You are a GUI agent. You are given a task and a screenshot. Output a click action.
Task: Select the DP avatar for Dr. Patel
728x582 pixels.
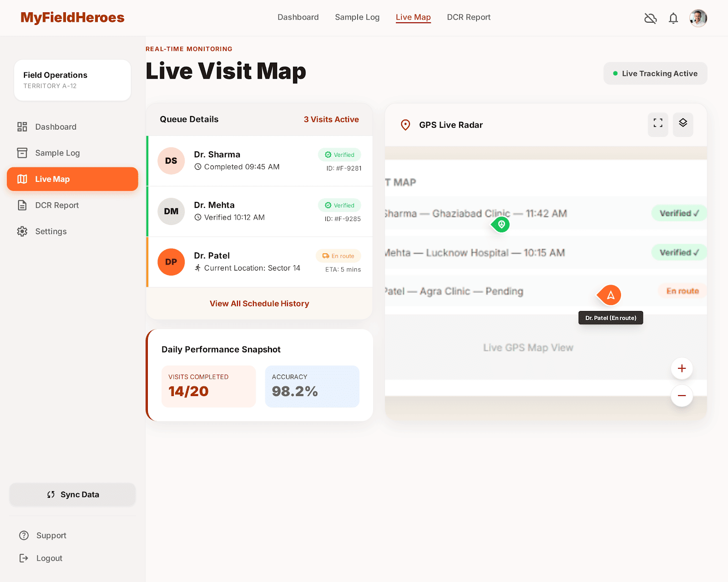coord(171,262)
